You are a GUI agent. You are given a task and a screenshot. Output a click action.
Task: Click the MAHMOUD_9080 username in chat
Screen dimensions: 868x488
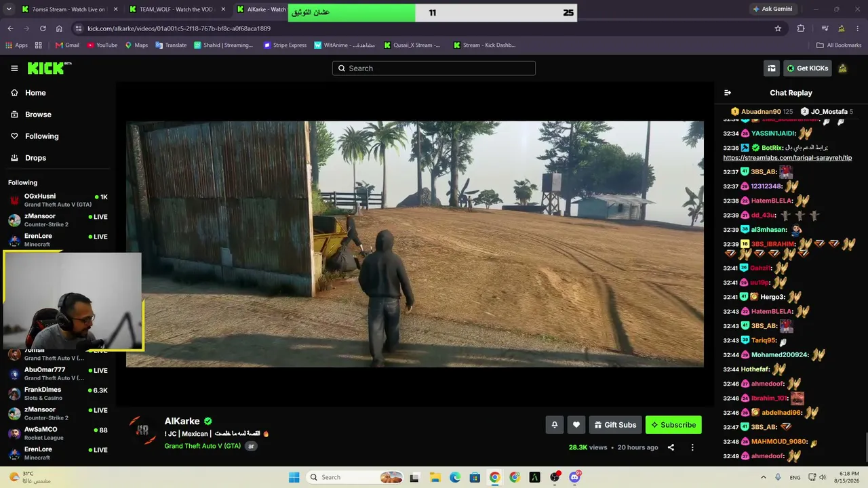point(778,442)
